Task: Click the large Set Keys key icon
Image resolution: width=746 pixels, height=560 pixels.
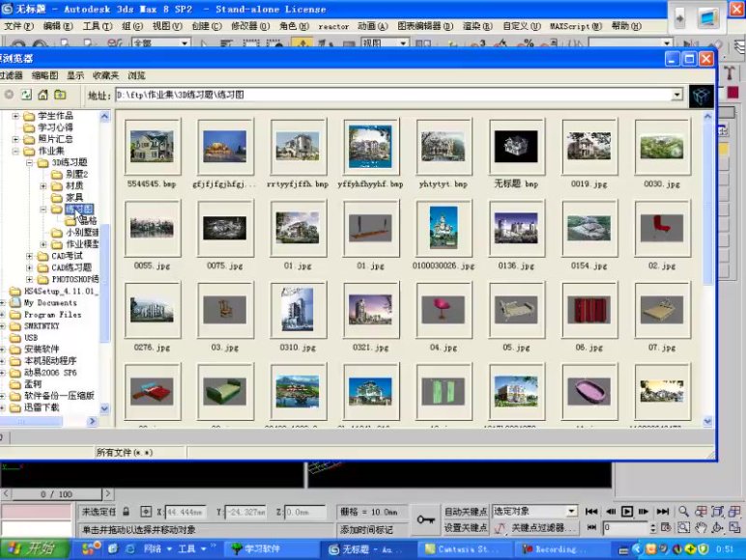Action: tap(426, 519)
